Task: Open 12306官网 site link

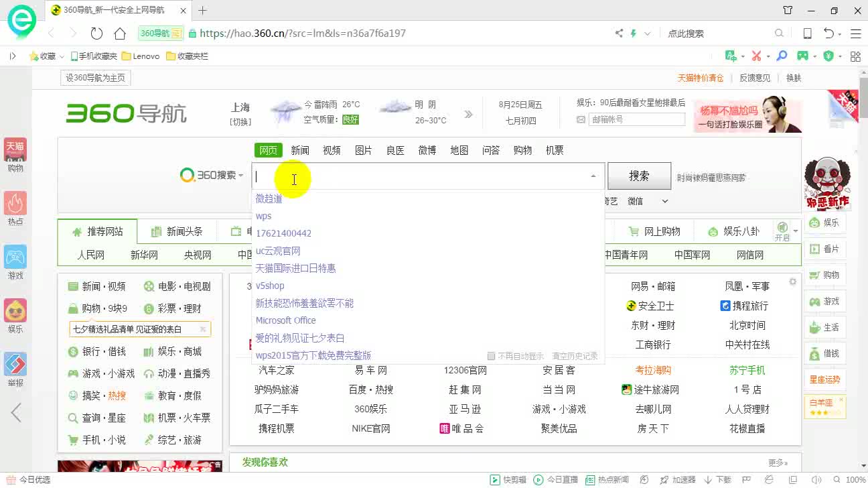Action: click(465, 370)
